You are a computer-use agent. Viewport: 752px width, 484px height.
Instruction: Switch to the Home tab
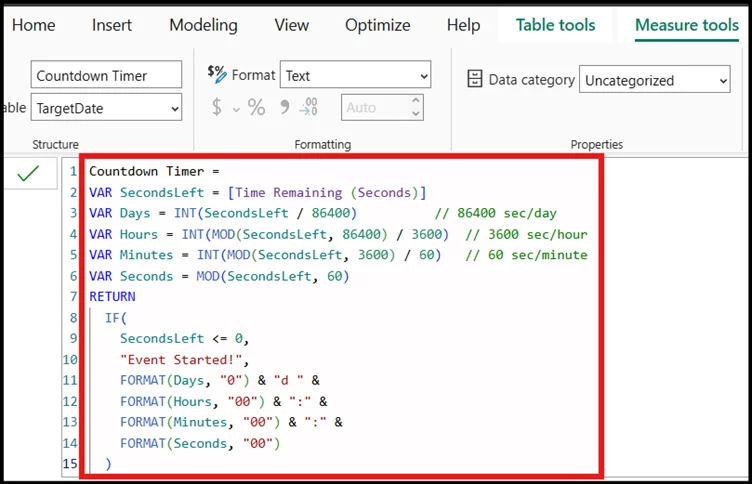[x=33, y=25]
